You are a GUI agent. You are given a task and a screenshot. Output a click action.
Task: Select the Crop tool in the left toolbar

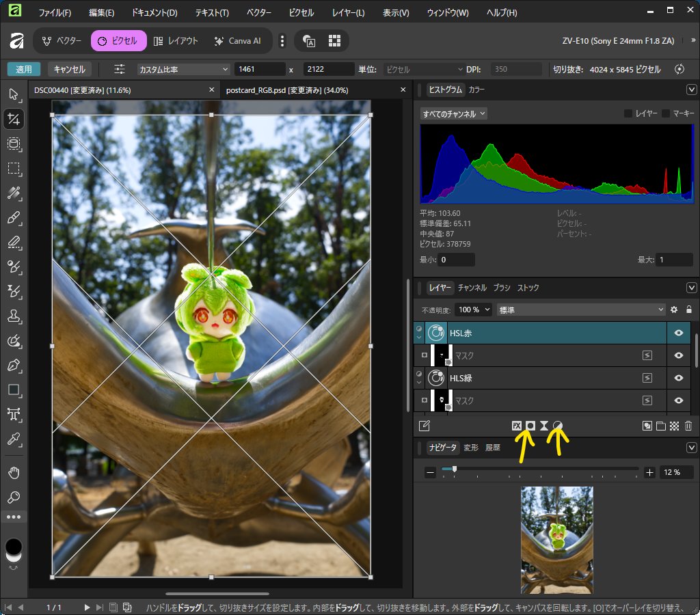[x=14, y=119]
